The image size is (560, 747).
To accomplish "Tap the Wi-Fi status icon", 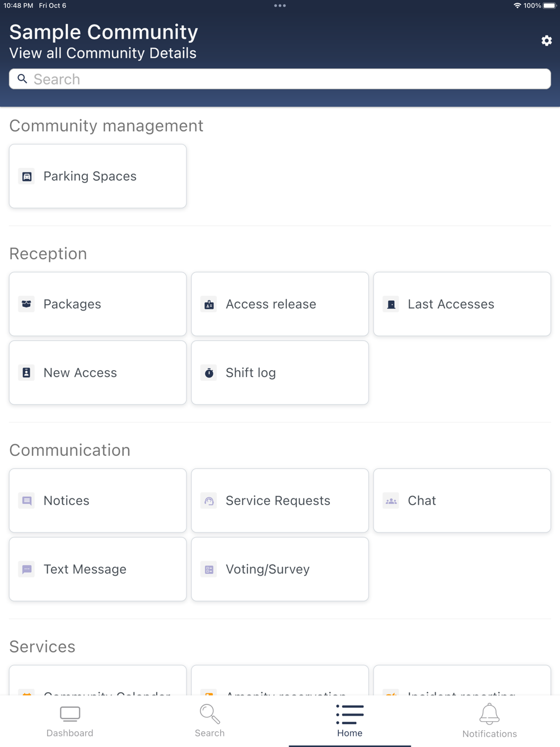I will [x=517, y=6].
